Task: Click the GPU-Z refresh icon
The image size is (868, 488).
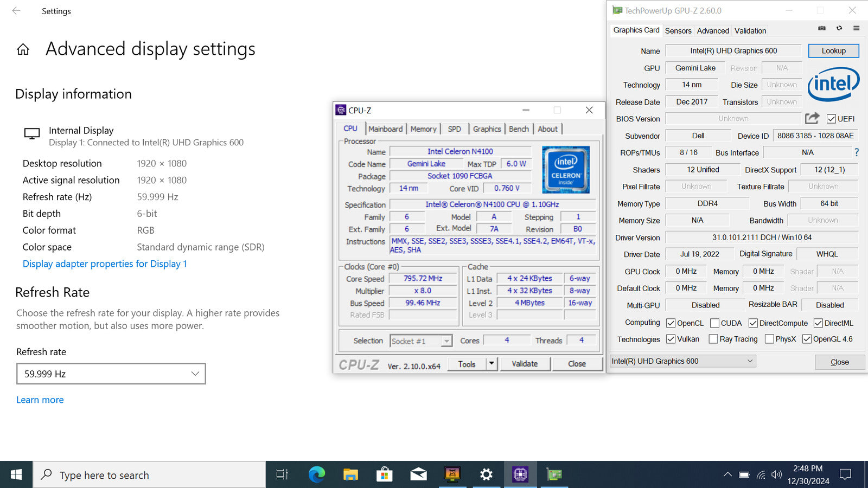Action: 839,28
